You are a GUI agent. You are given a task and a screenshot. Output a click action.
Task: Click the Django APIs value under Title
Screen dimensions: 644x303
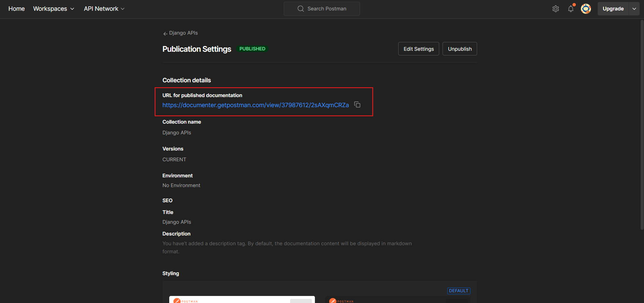pyautogui.click(x=177, y=222)
